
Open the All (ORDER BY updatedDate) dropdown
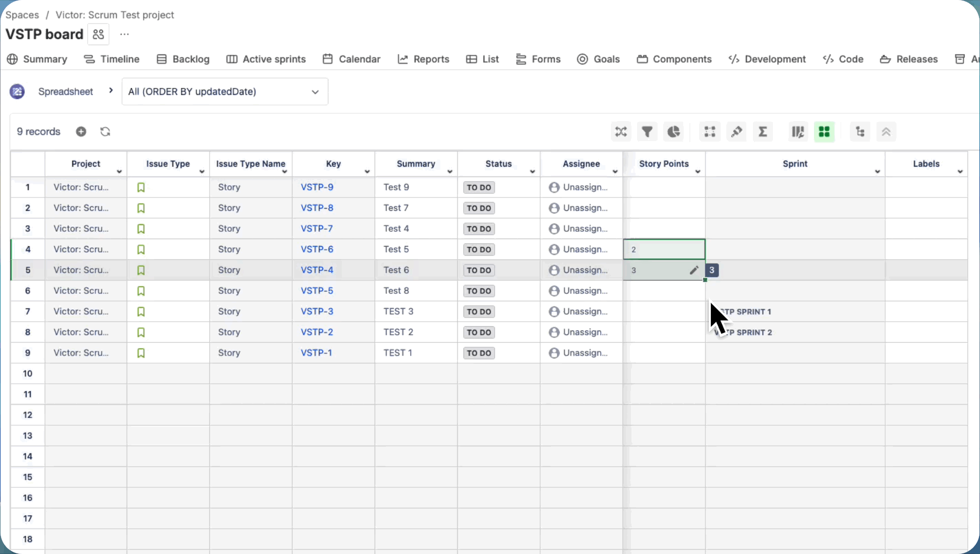coord(224,91)
